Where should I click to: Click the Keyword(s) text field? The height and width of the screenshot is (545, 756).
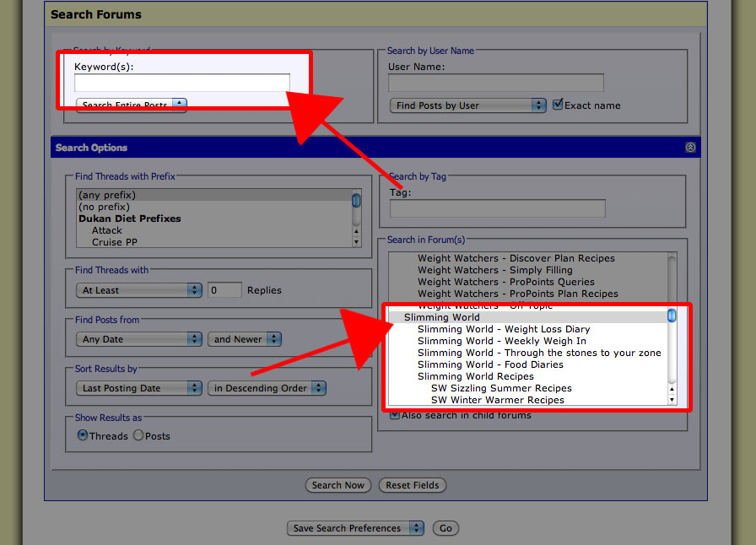181,83
